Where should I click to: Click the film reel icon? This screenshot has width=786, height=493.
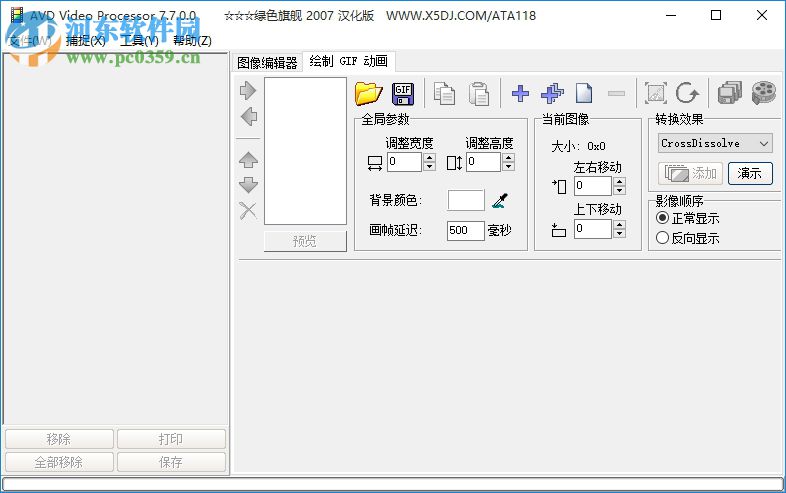pyautogui.click(x=764, y=93)
